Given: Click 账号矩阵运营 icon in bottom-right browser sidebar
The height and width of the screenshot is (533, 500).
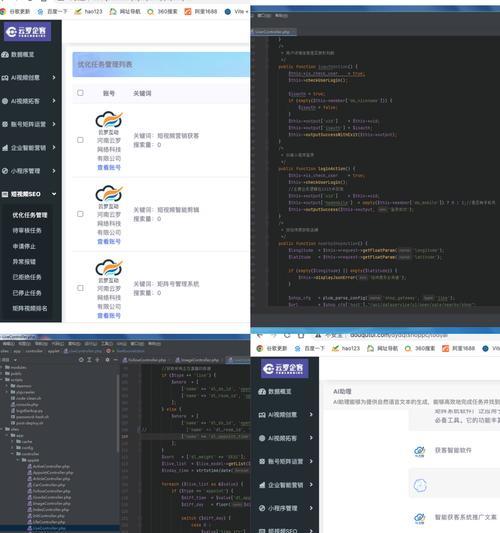Looking at the screenshot, I should [262, 461].
